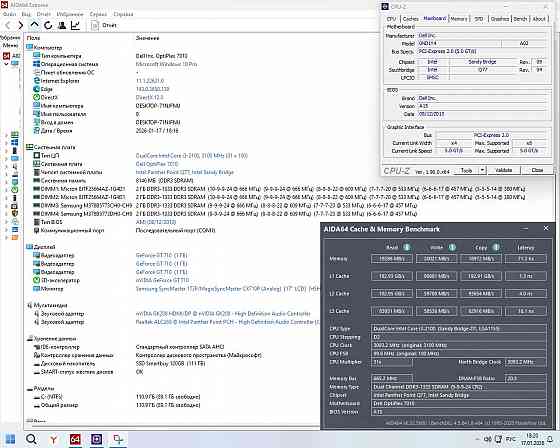Refresh the AIDA64 page with circular arrow
The image size is (560, 448).
(x=48, y=25)
